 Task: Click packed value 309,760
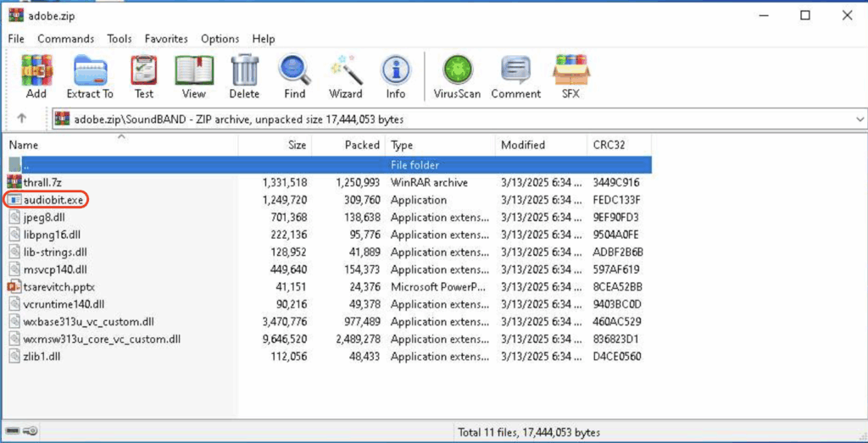click(362, 200)
